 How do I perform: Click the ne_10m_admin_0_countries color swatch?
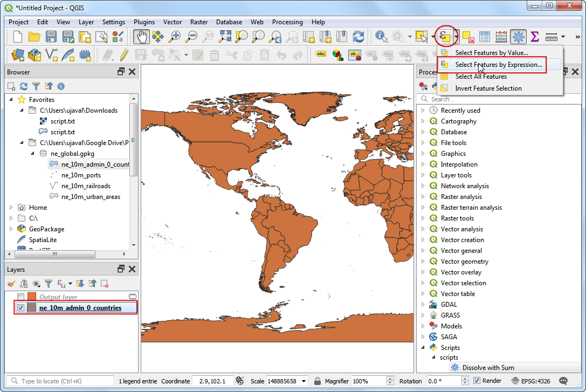(32, 308)
